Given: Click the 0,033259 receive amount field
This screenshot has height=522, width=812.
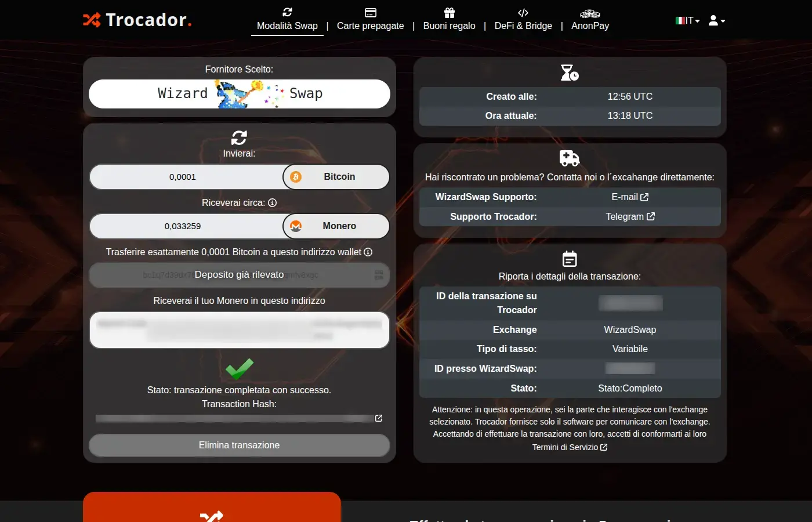Looking at the screenshot, I should (x=186, y=226).
